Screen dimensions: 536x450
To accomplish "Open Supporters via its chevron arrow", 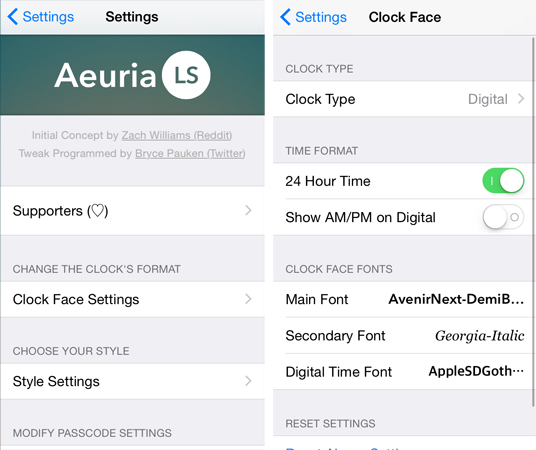I will click(248, 210).
